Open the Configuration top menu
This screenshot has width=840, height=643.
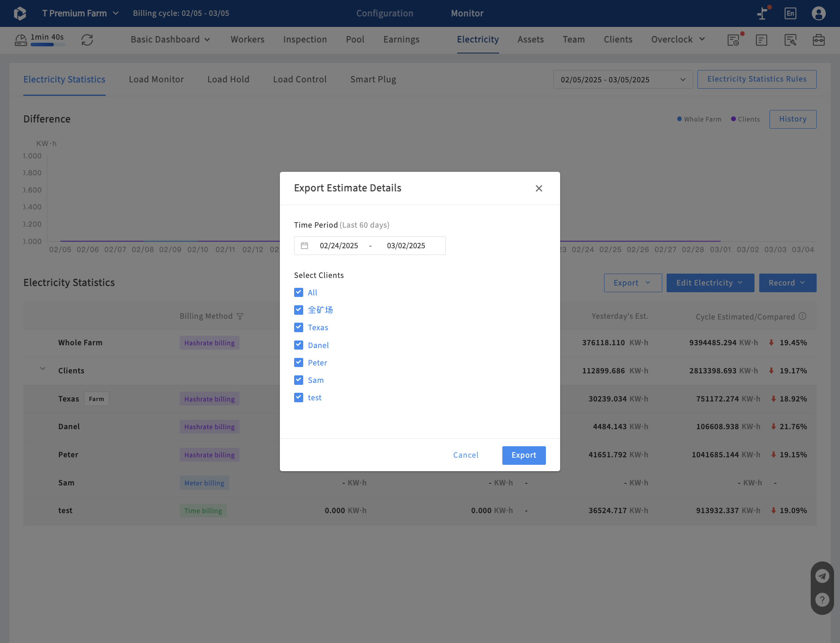tap(384, 13)
